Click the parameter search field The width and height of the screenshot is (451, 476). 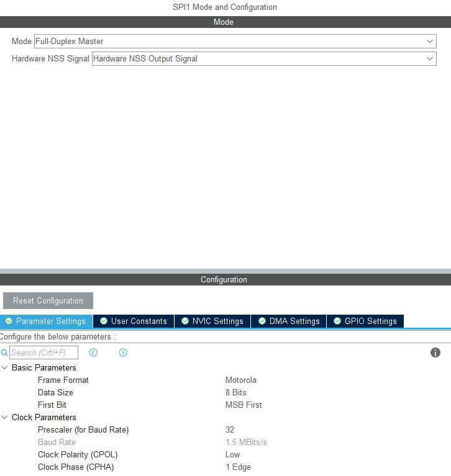(x=43, y=353)
